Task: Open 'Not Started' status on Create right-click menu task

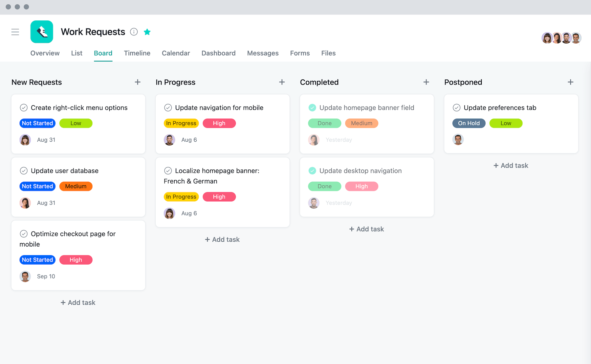Action: [37, 123]
